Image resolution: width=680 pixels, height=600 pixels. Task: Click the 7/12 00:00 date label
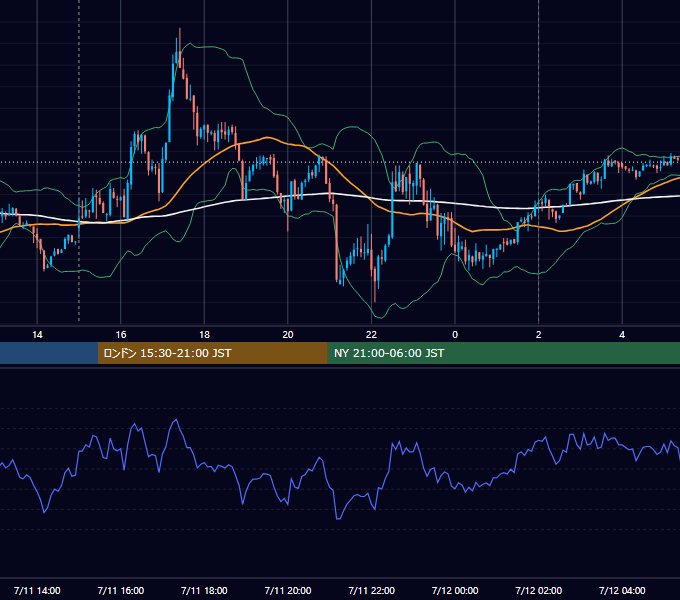(455, 590)
